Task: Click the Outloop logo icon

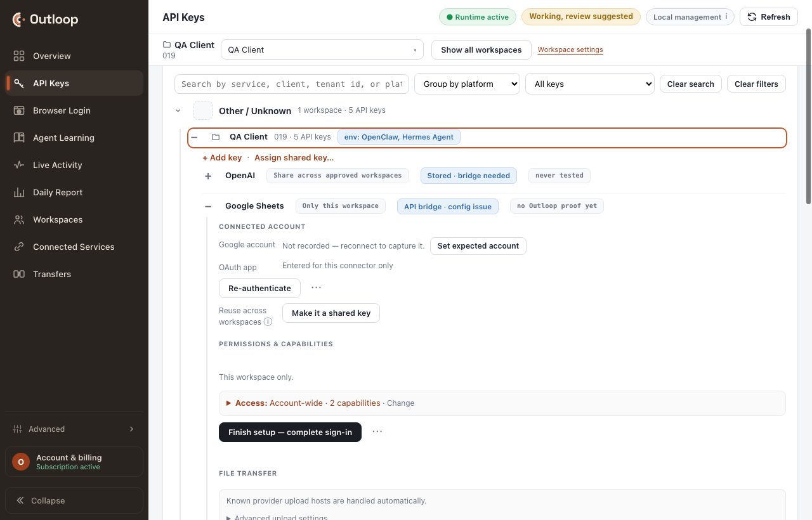Action: click(19, 20)
